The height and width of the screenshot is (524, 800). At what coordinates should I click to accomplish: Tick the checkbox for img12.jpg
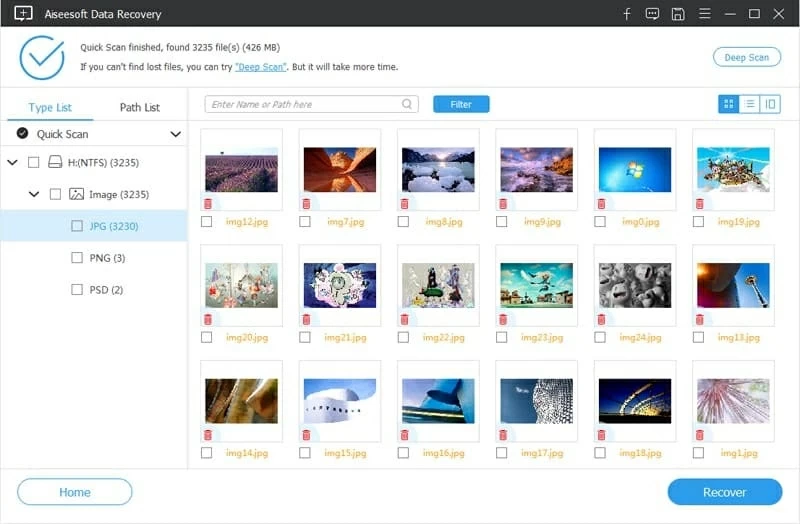[207, 222]
